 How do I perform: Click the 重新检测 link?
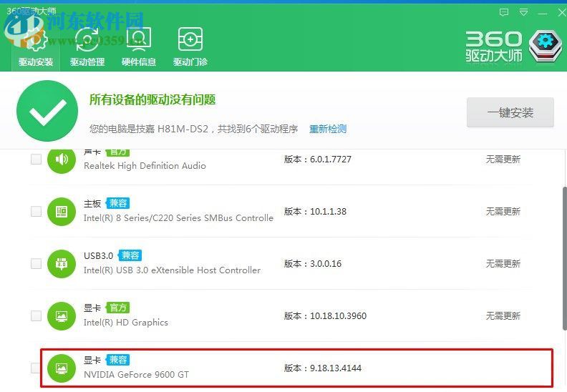[328, 129]
